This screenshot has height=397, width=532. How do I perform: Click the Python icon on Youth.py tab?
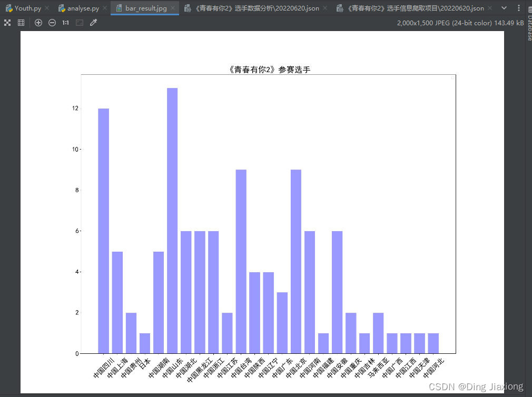pyautogui.click(x=9, y=8)
